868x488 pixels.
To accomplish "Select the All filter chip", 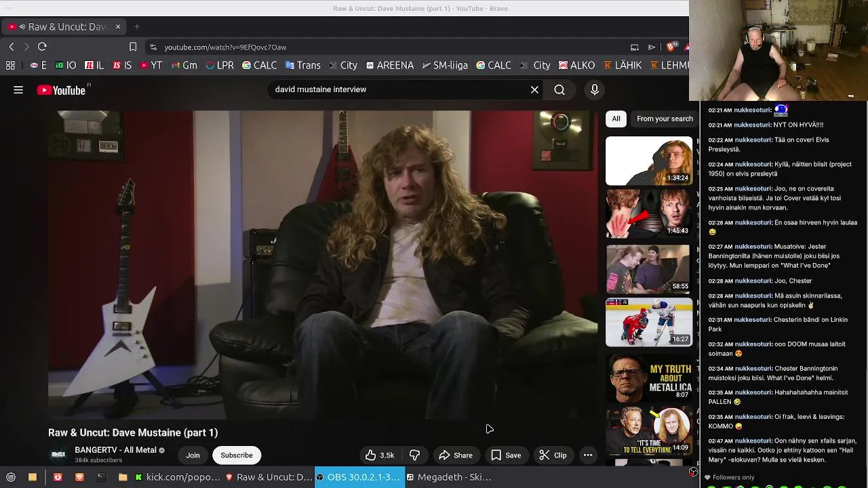I will (616, 119).
